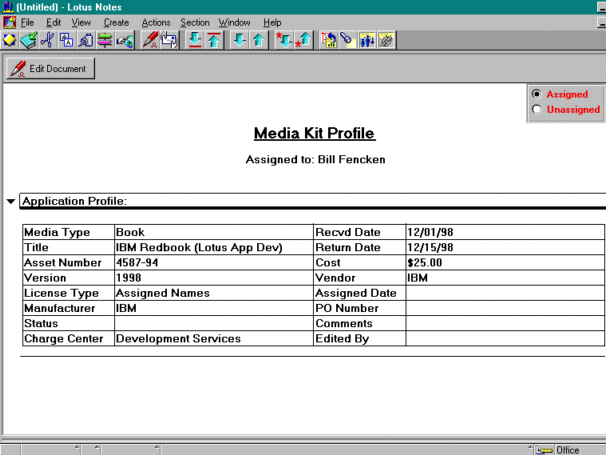The height and width of the screenshot is (455, 606).
Task: Click the Media Kit Profile heading
Action: [315, 133]
